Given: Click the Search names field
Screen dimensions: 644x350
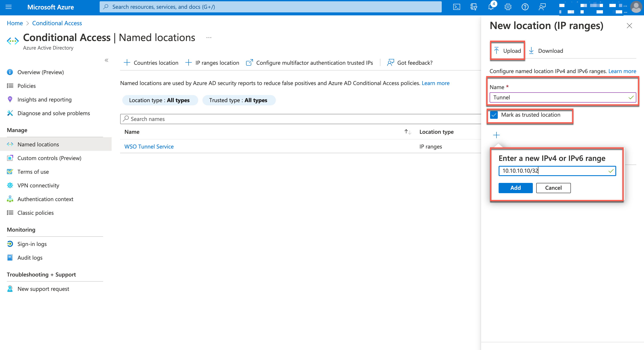Looking at the screenshot, I should pyautogui.click(x=175, y=119).
